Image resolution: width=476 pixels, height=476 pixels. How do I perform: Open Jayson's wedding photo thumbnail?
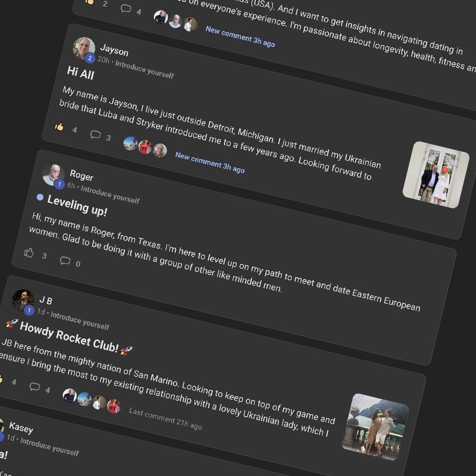pyautogui.click(x=436, y=175)
